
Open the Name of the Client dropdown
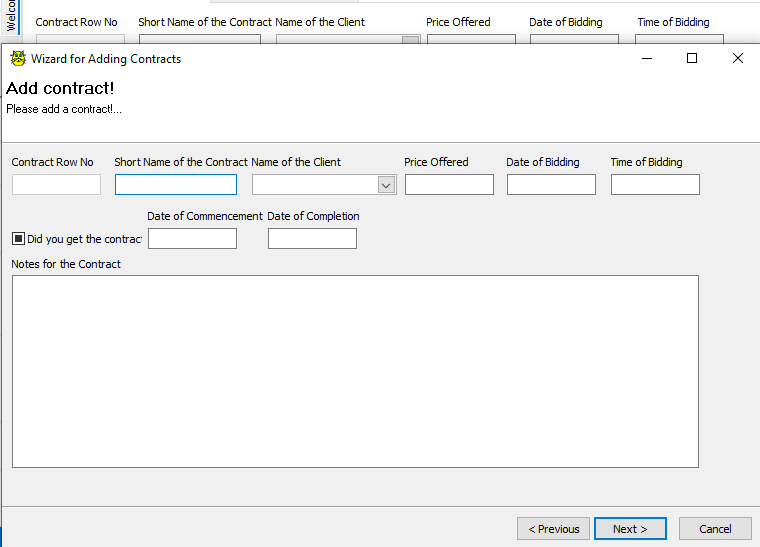[x=386, y=185]
